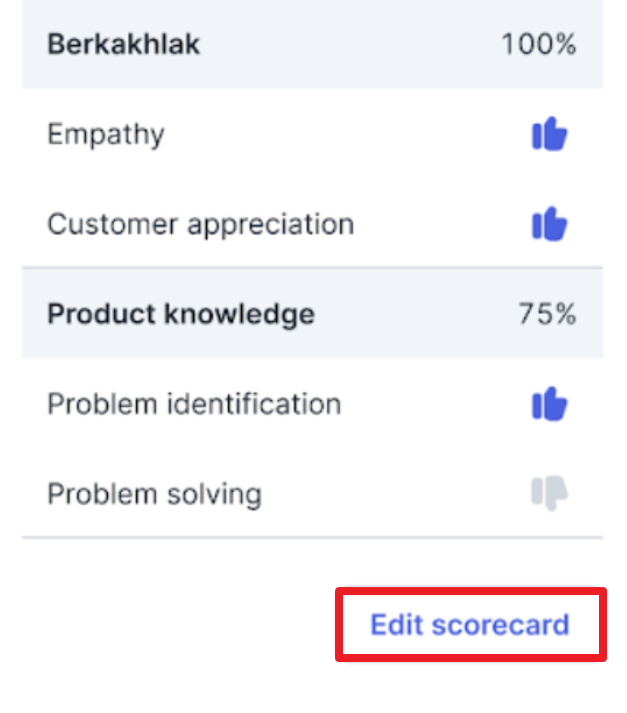The image size is (627, 713).
Task: Click empty space between Problem solving and its icon
Action: (396, 494)
